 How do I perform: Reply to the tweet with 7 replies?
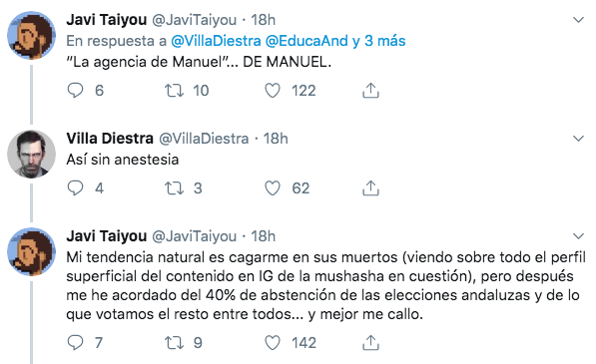pyautogui.click(x=75, y=342)
